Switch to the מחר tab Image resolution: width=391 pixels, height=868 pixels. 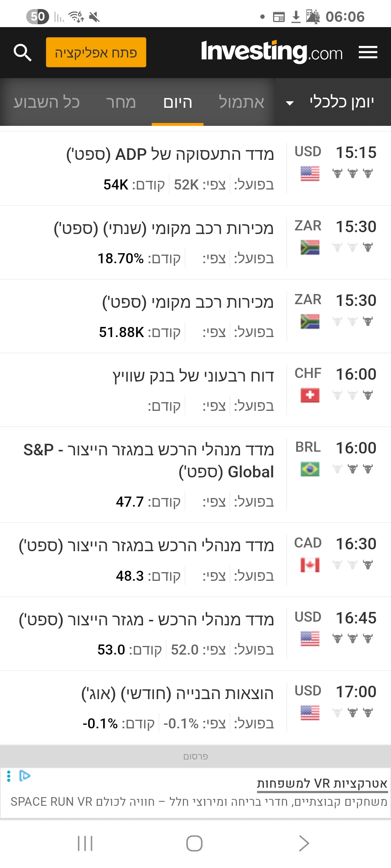point(121,102)
